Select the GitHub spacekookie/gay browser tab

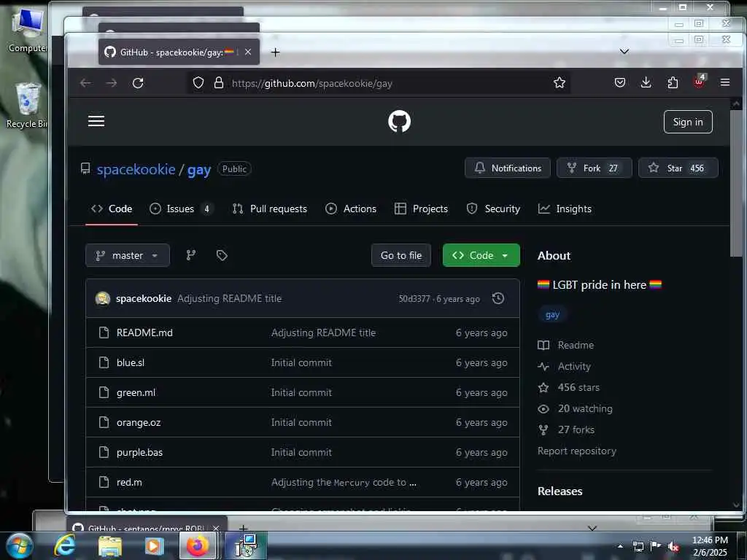(179, 52)
